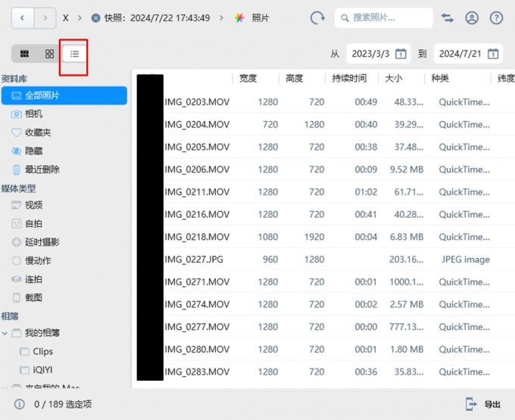The image size is (515, 420).
Task: Open calendar for start date 2023/3/3
Action: [x=401, y=54]
